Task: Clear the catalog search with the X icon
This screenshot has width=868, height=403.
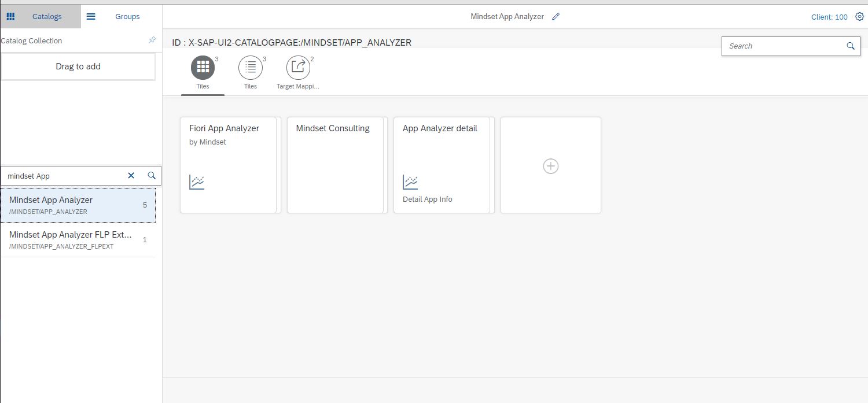Action: point(131,175)
